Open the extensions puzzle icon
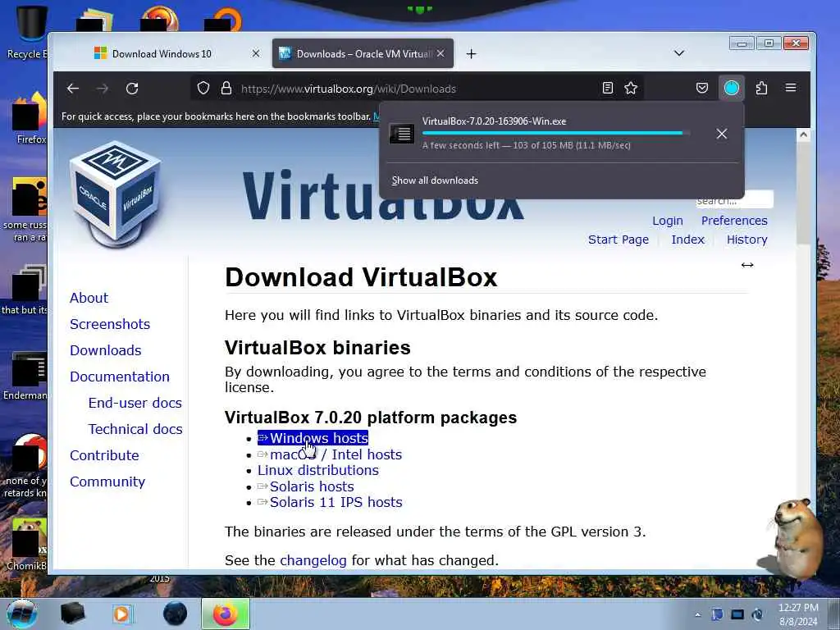840x630 pixels. coord(761,88)
